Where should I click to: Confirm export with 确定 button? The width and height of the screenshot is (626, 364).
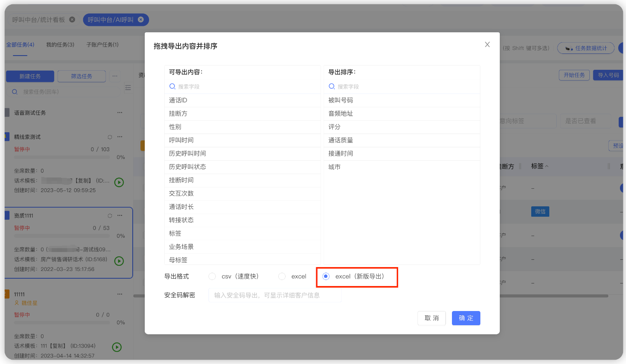pos(466,318)
